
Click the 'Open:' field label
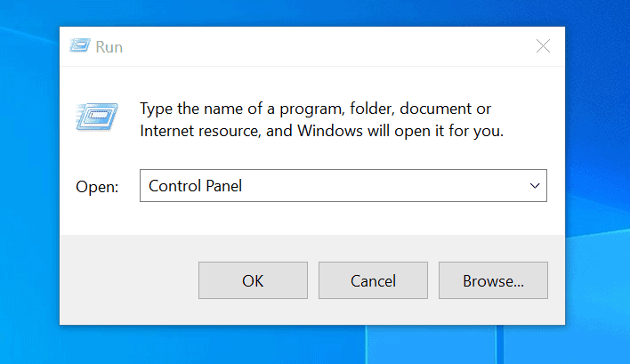[x=97, y=187]
